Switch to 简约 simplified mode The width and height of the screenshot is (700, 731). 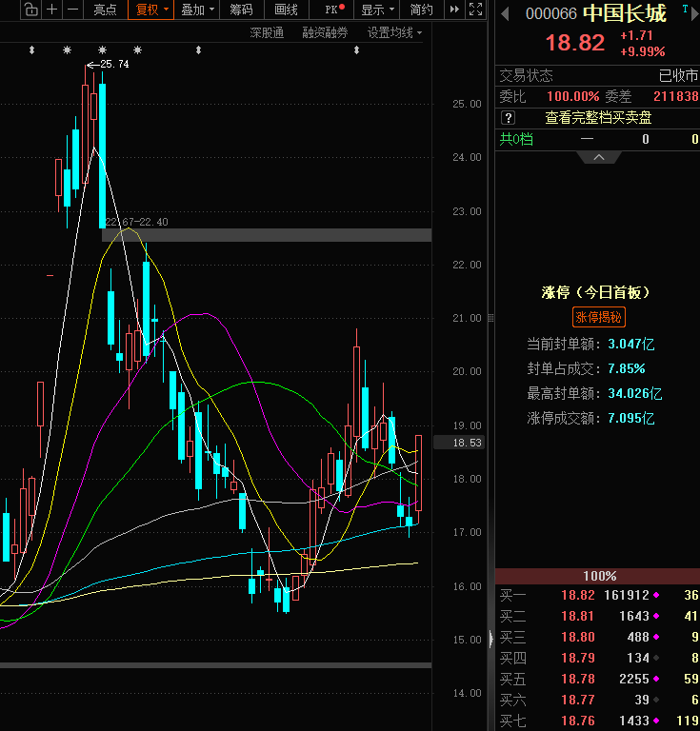tap(421, 10)
